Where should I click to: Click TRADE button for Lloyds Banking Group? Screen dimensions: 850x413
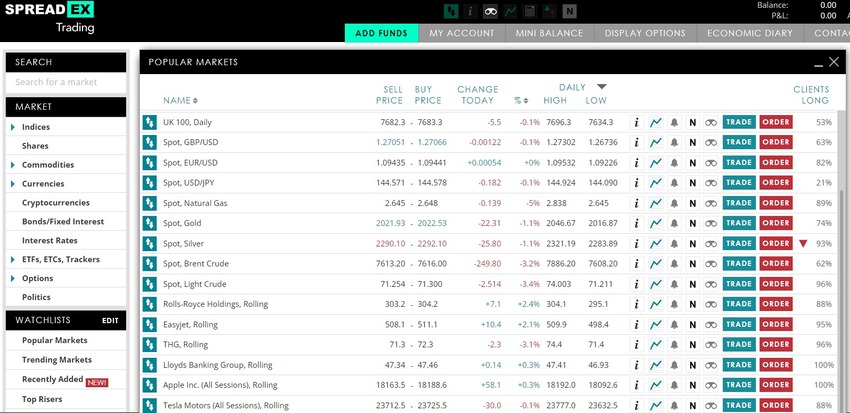[739, 364]
